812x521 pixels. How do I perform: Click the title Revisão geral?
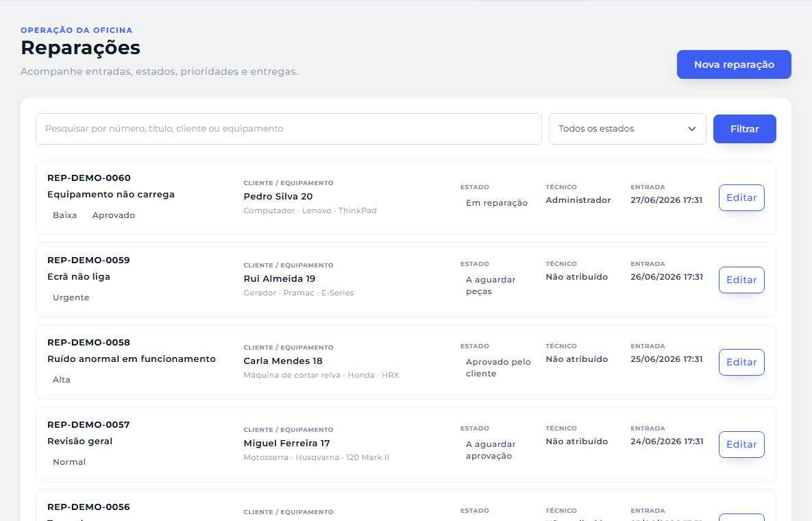click(79, 441)
